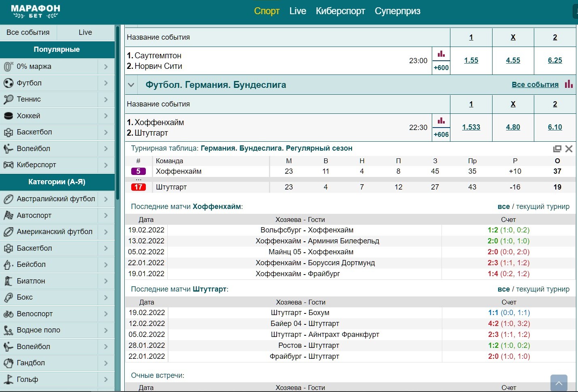Viewport: 578px width, 392px height.
Task: Click the Популярные section header
Action: (x=57, y=49)
